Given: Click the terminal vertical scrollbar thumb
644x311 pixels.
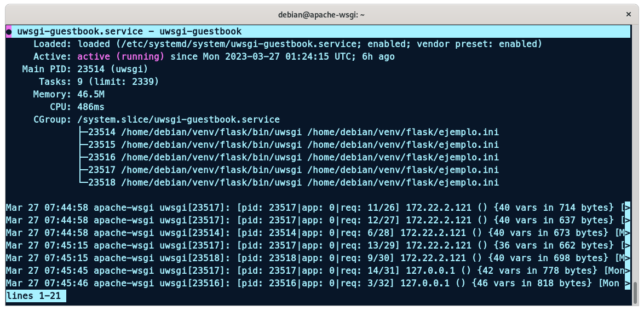Looking at the screenshot, I should [x=635, y=293].
